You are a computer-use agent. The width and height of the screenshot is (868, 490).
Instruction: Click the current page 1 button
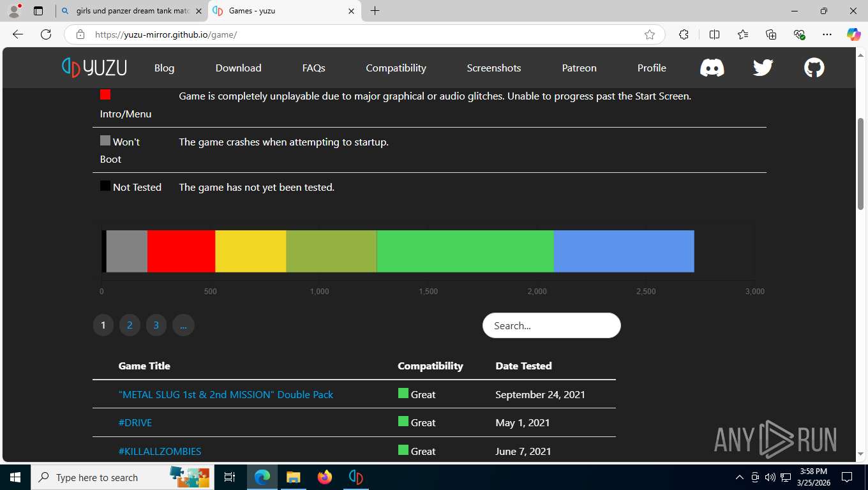tap(103, 325)
